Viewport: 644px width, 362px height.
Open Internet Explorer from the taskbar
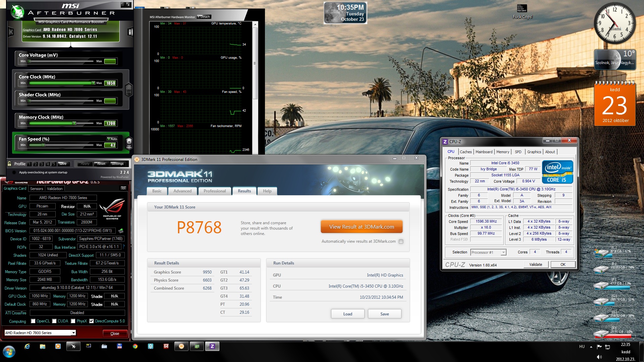point(27,346)
